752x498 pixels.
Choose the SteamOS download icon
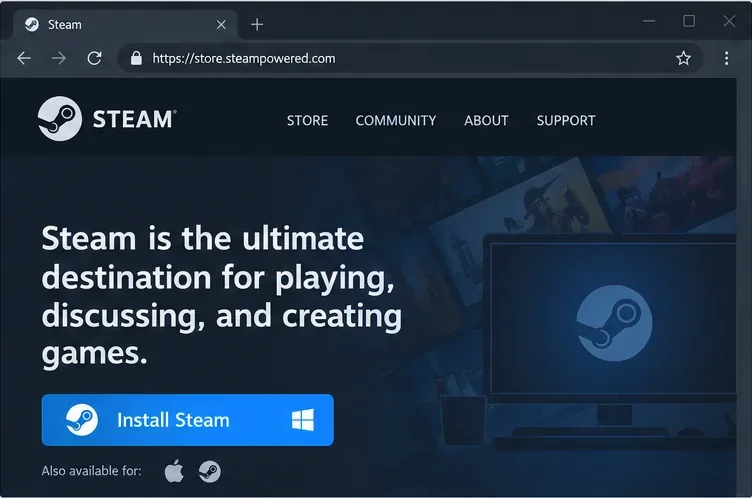pyautogui.click(x=210, y=471)
